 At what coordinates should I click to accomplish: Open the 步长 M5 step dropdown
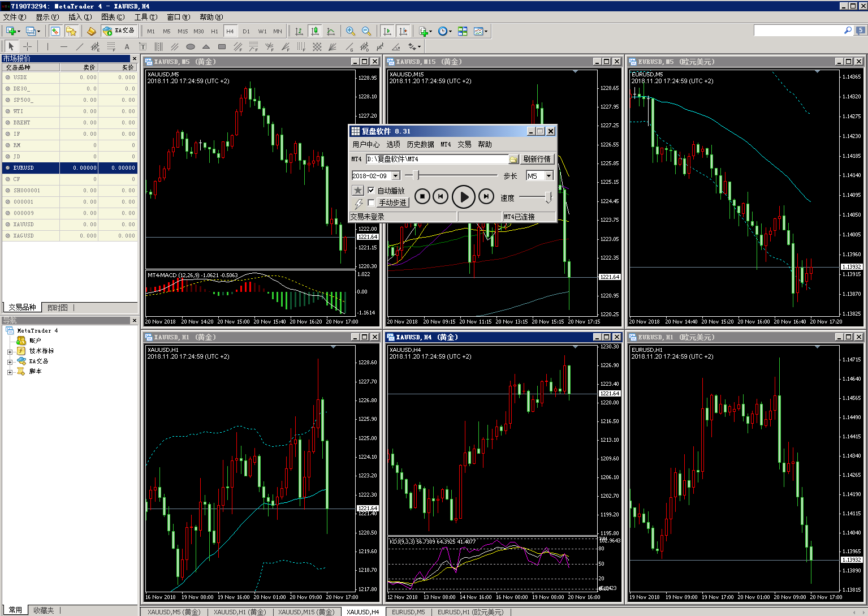pyautogui.click(x=549, y=176)
